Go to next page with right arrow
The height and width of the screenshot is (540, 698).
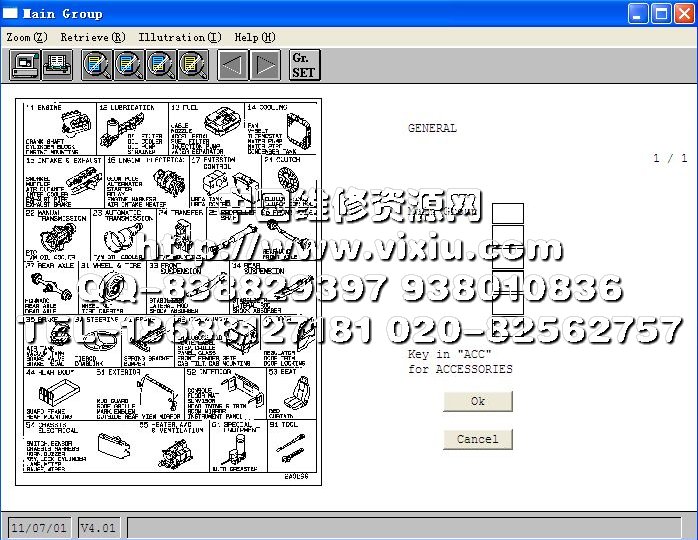click(265, 66)
